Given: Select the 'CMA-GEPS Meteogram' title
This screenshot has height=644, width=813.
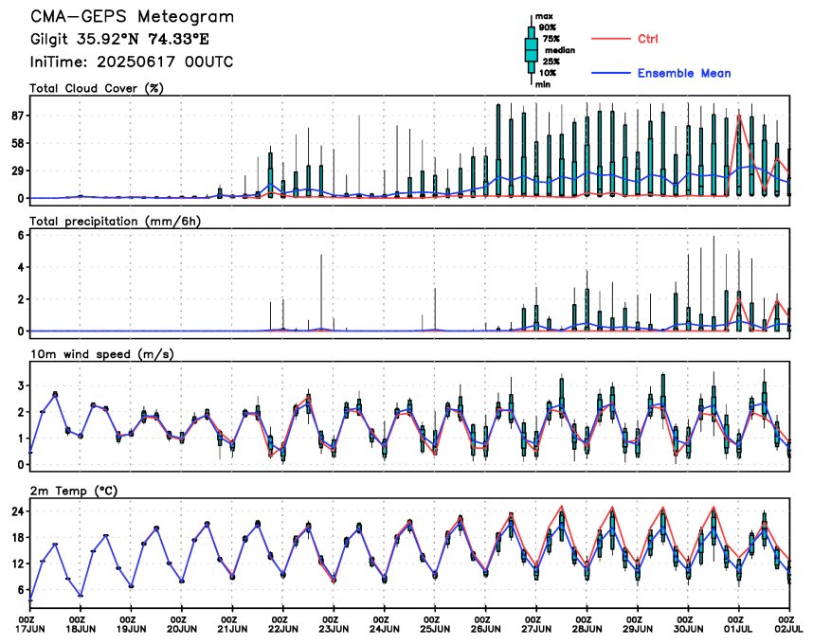Looking at the screenshot, I should point(133,17).
